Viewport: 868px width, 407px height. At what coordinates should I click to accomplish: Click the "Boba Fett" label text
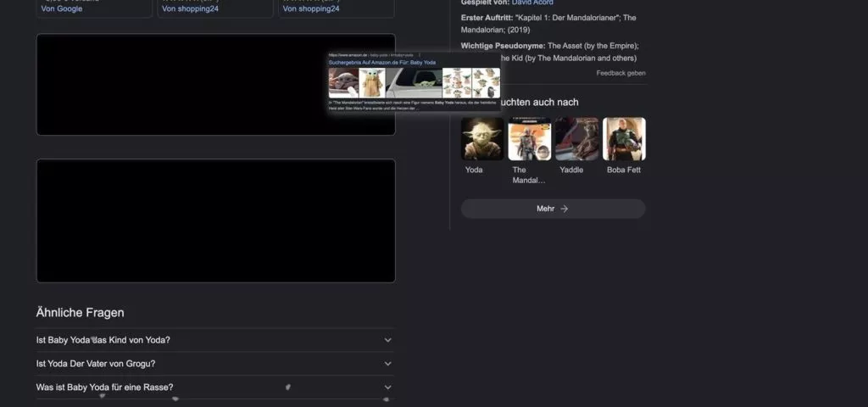tap(623, 170)
